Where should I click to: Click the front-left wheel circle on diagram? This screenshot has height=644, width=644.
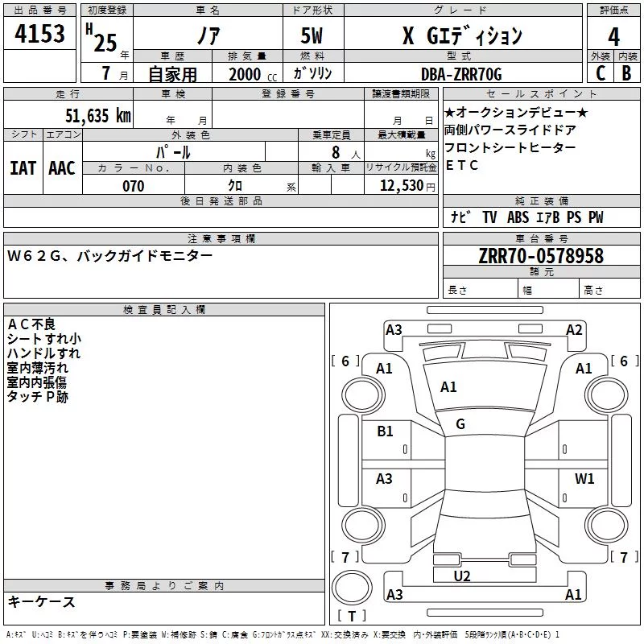pyautogui.click(x=363, y=395)
